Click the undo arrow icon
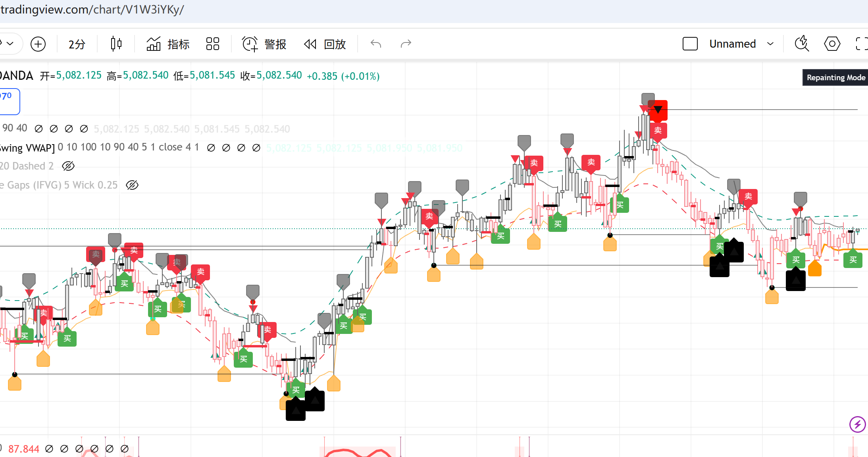Image resolution: width=868 pixels, height=457 pixels. click(375, 44)
